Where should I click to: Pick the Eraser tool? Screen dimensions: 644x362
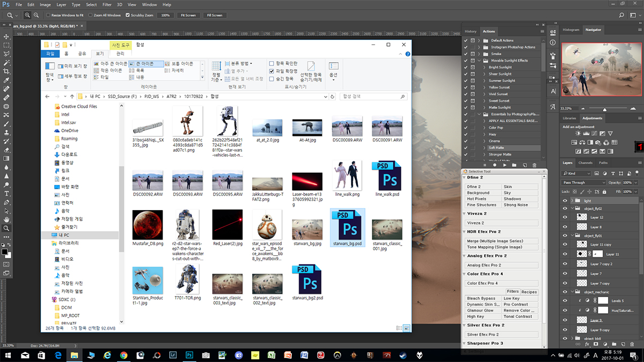(x=6, y=150)
